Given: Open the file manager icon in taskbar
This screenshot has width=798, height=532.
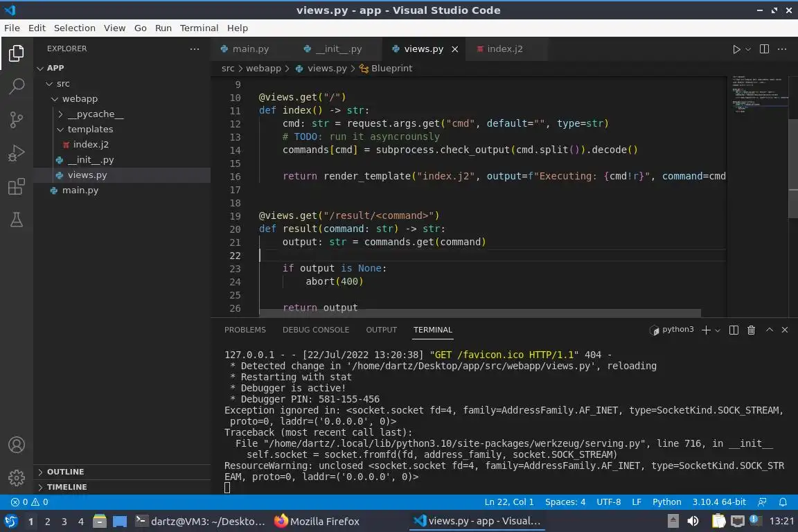Looking at the screenshot, I should click(100, 521).
